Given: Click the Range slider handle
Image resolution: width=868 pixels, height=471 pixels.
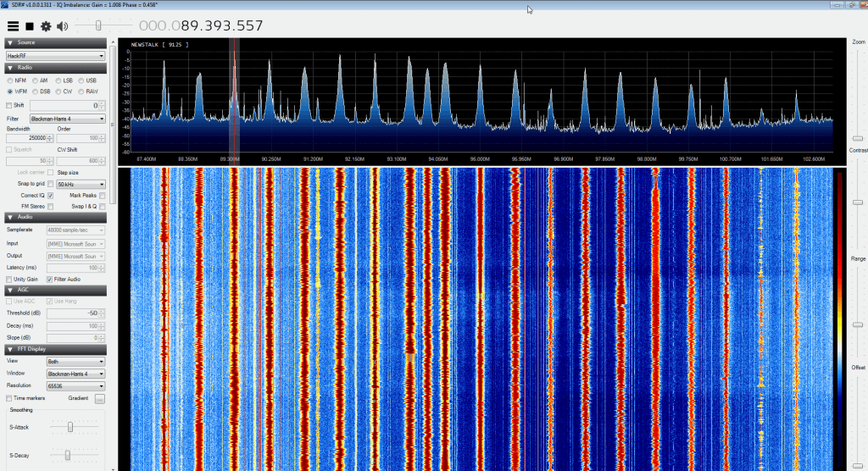Looking at the screenshot, I should point(858,325).
